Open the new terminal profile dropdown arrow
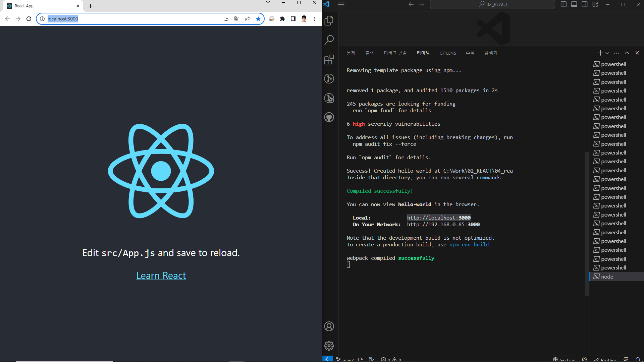Screen dimensions: 644x362 tap(607, 53)
